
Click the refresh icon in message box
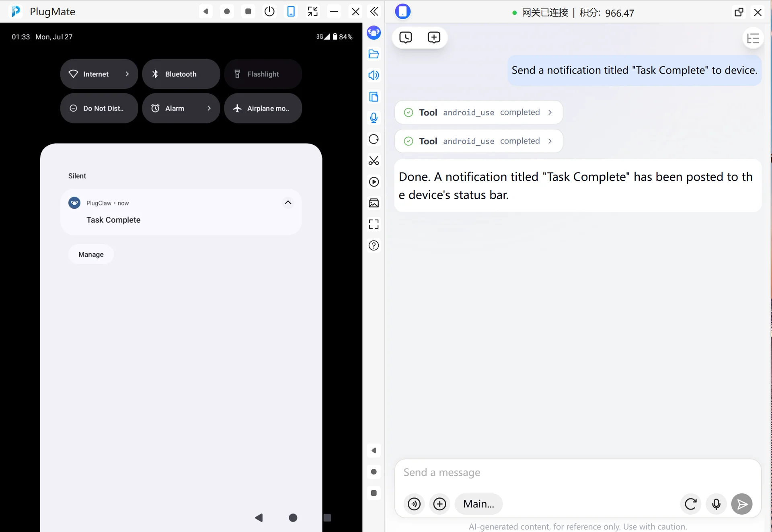click(x=691, y=504)
